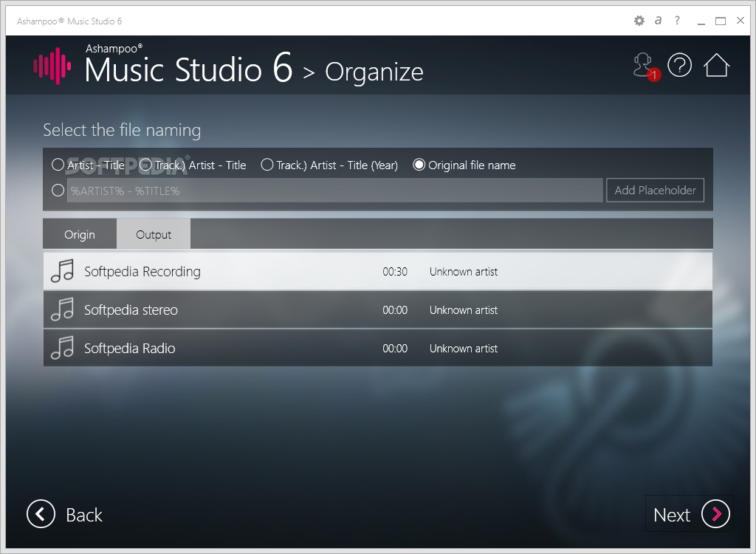Click music note icon of Softpedia Recording

[63, 271]
